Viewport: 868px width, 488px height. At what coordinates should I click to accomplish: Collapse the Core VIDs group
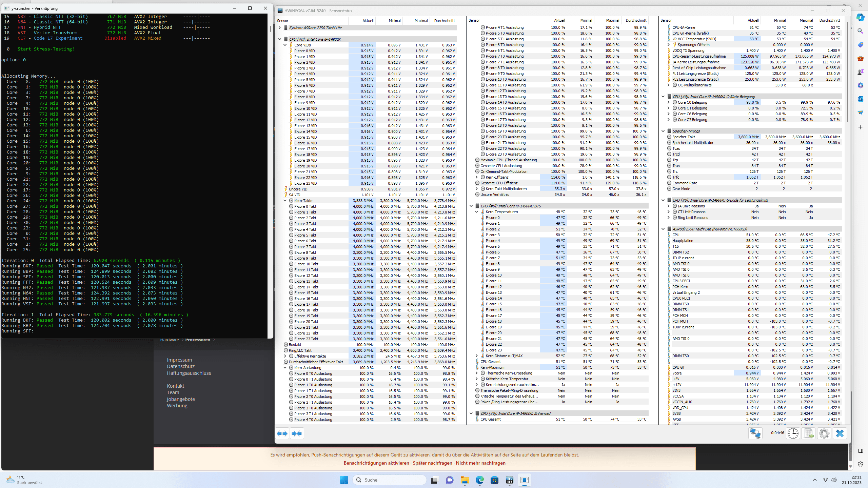click(x=285, y=45)
